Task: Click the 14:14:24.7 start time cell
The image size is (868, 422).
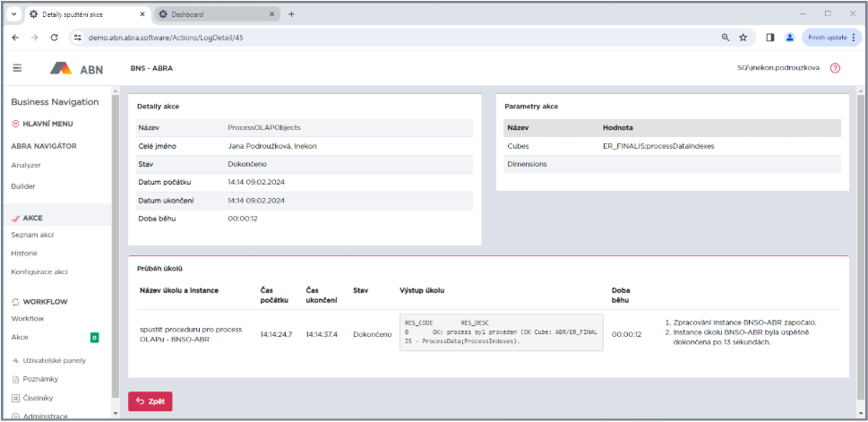Action: tap(276, 334)
